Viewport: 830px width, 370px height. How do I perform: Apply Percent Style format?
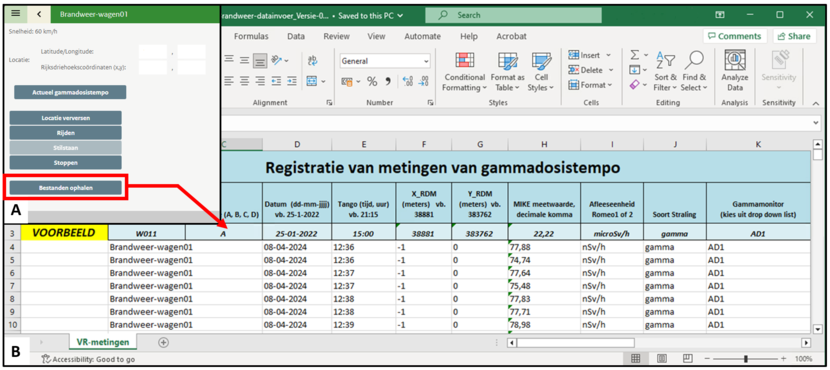[372, 82]
